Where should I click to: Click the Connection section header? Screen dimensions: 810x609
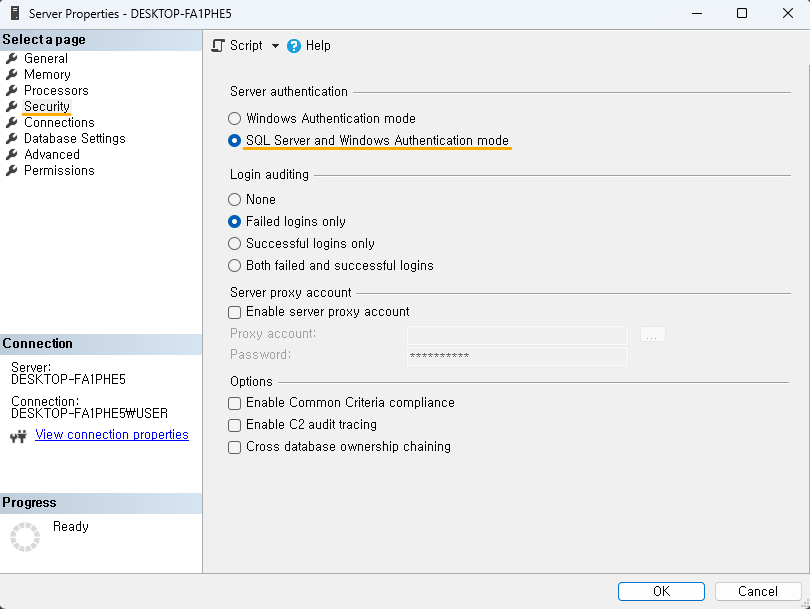[x=101, y=344]
